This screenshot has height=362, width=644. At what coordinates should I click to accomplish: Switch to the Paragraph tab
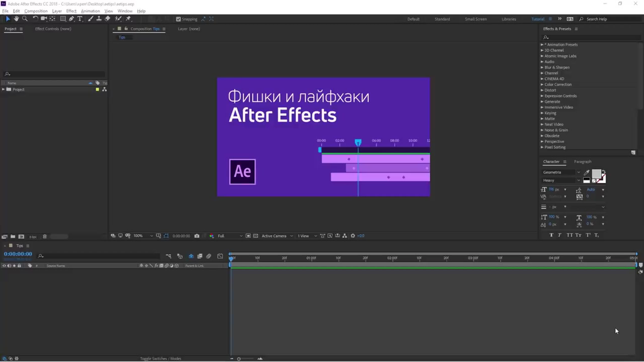[x=583, y=162]
